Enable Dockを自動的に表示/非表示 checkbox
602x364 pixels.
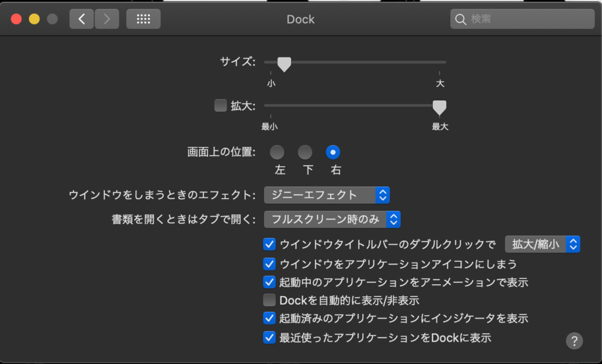point(269,301)
